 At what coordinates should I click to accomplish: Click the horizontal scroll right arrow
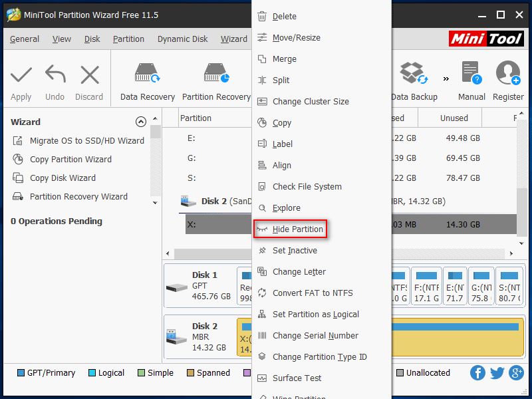coord(511,253)
